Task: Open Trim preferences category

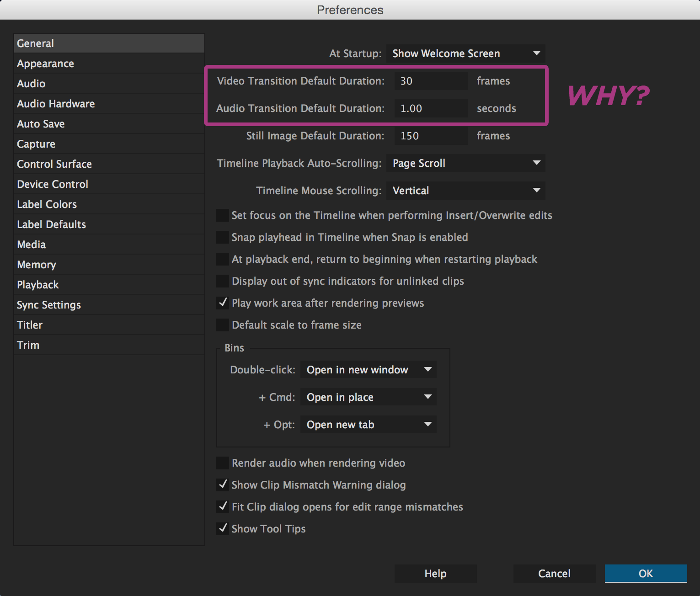Action: 109,345
